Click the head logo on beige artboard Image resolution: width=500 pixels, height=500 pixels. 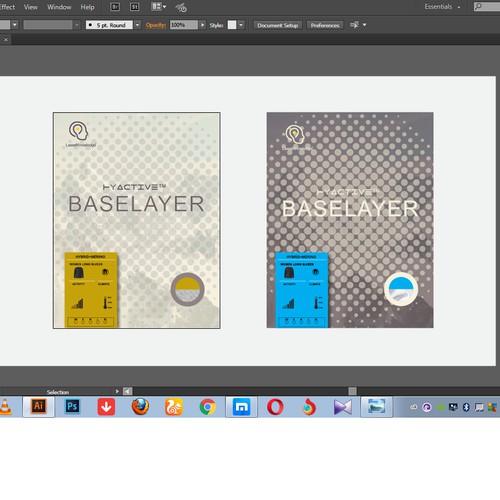[x=78, y=131]
